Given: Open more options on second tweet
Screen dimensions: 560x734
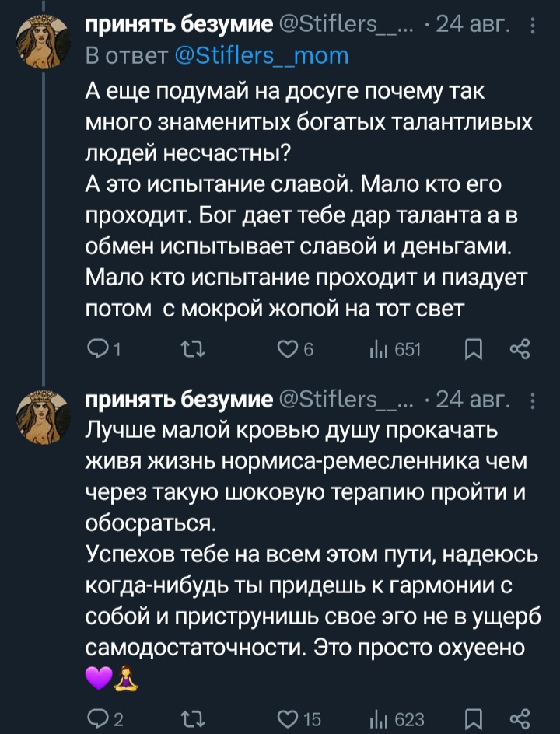Looking at the screenshot, I should point(532,400).
